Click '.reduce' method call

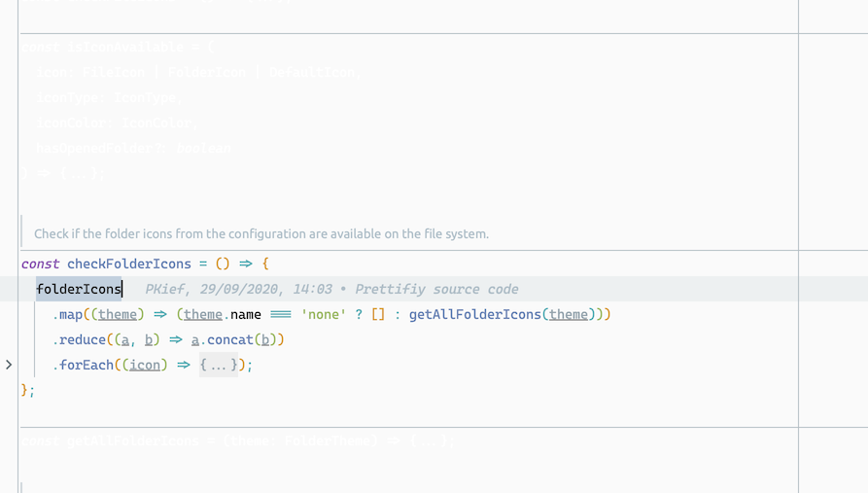(x=79, y=339)
